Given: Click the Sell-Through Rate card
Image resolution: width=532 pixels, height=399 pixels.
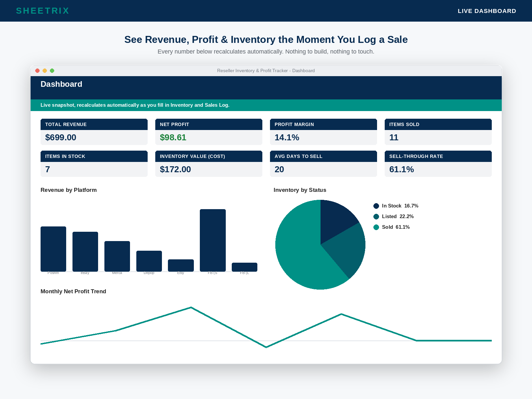Looking at the screenshot, I should [438, 164].
